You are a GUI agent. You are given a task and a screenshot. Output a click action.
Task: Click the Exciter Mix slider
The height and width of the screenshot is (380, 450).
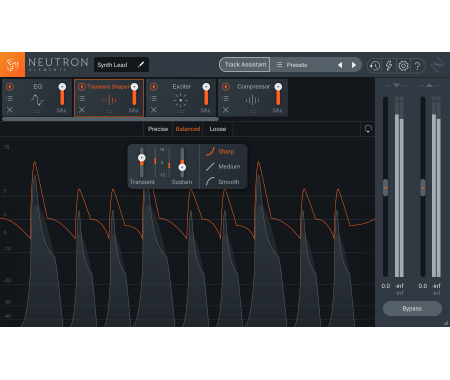pyautogui.click(x=206, y=95)
